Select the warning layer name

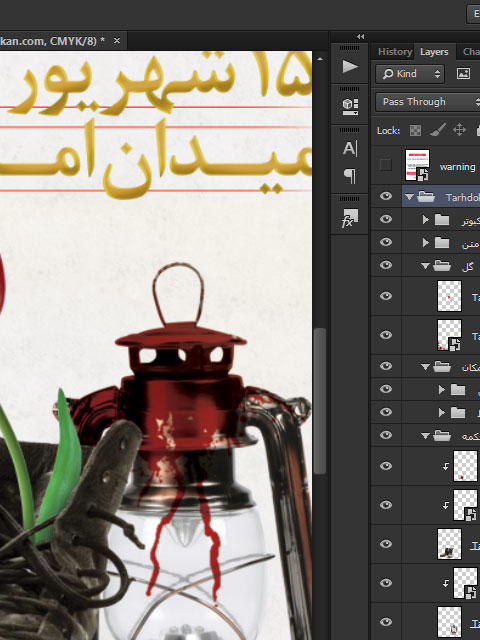(457, 167)
